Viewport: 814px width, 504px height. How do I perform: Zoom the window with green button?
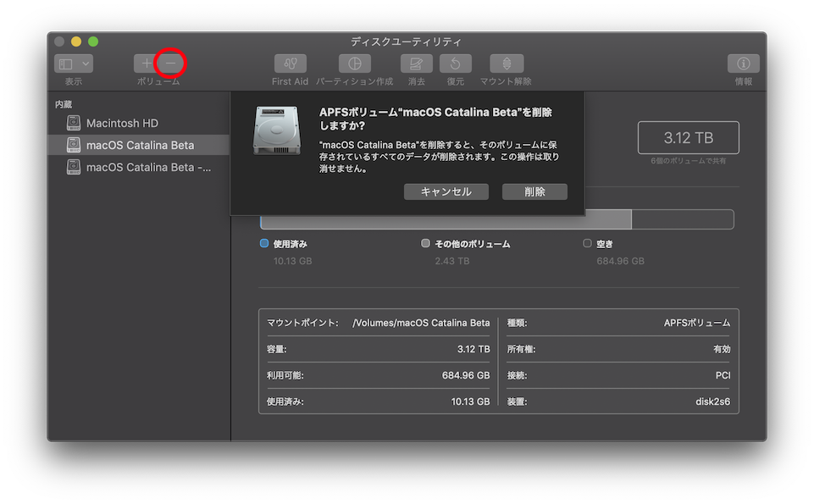click(x=93, y=42)
